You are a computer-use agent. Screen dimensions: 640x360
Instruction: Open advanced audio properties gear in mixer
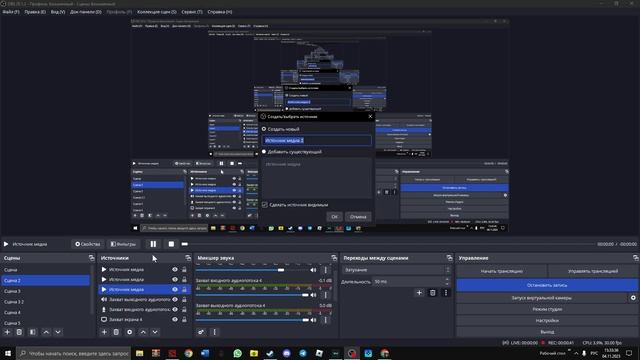[201, 332]
